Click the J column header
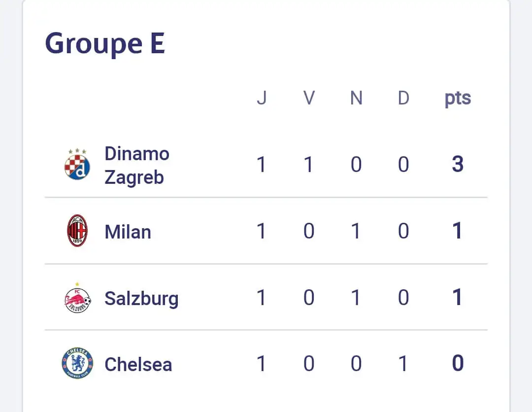This screenshot has height=412, width=532. pos(262,98)
